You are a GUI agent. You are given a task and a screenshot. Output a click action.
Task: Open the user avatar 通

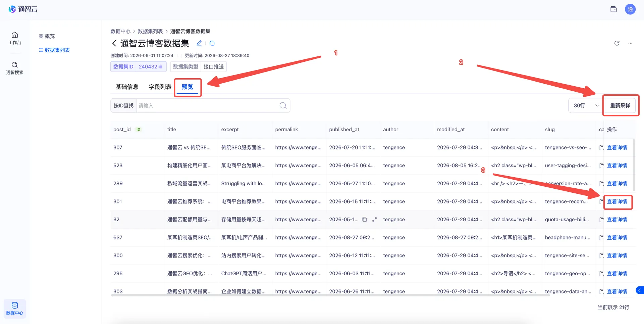click(630, 9)
